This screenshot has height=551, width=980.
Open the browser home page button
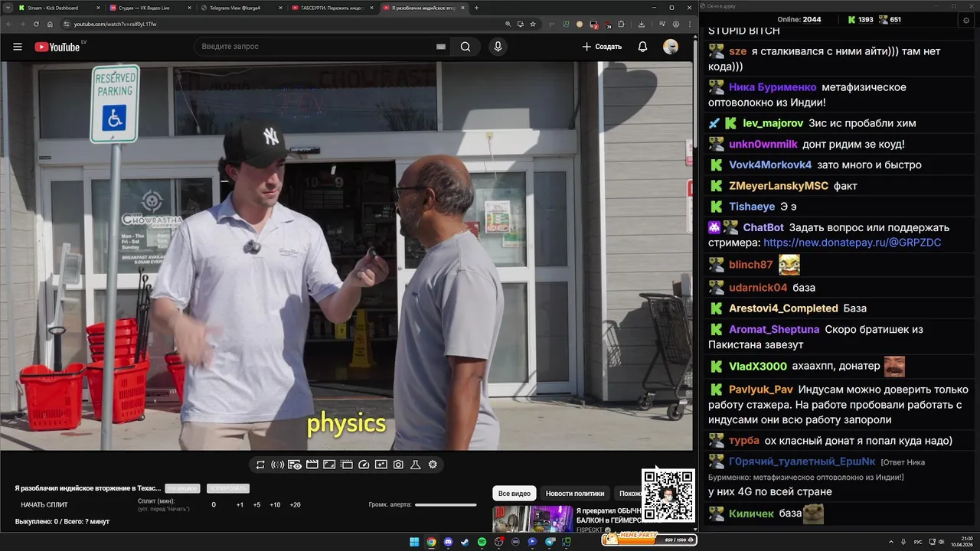tap(50, 24)
